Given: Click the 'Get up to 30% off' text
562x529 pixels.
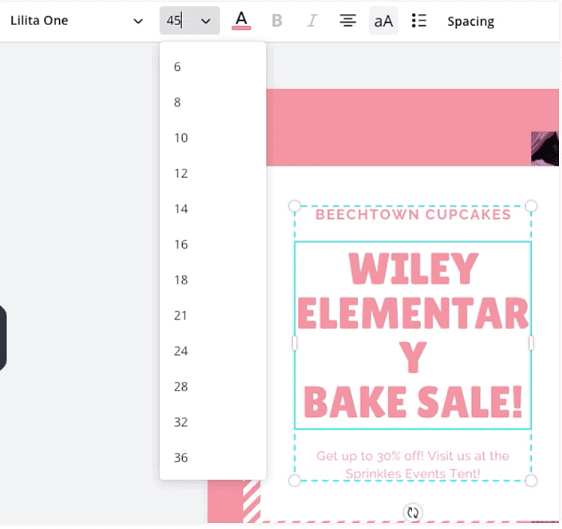Looking at the screenshot, I should coord(413,464).
